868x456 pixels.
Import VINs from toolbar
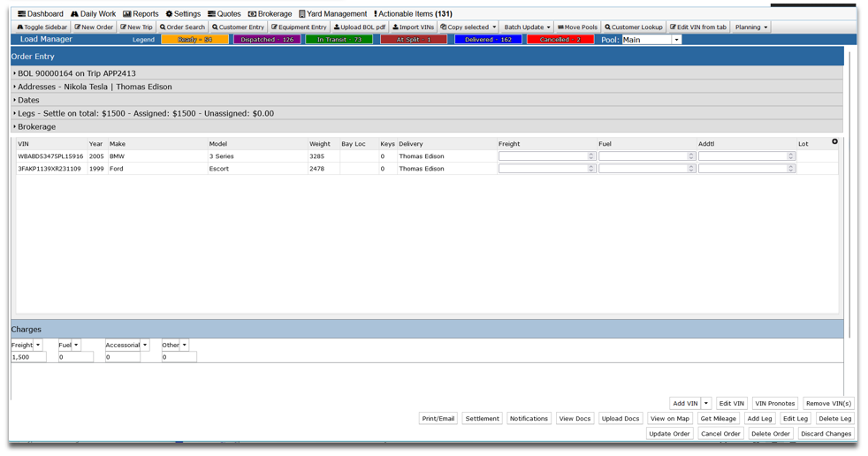click(x=413, y=27)
